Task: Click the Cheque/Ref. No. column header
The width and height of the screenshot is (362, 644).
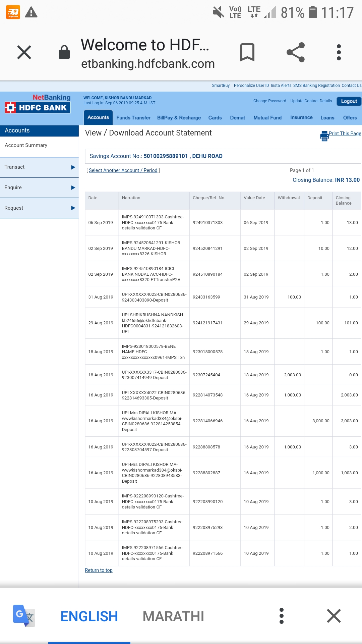Action: click(x=209, y=198)
